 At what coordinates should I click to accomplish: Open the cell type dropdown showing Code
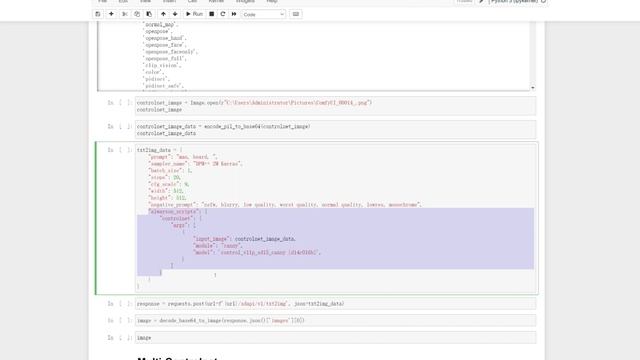tap(263, 14)
